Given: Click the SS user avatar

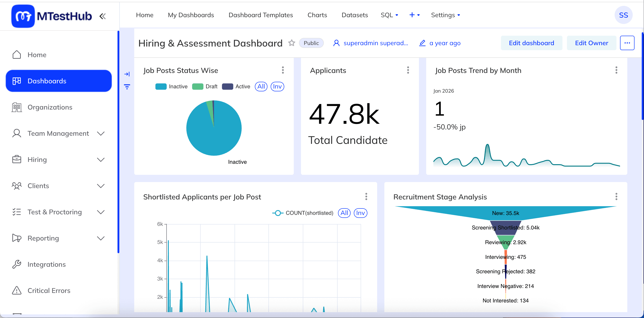Looking at the screenshot, I should pos(623,15).
